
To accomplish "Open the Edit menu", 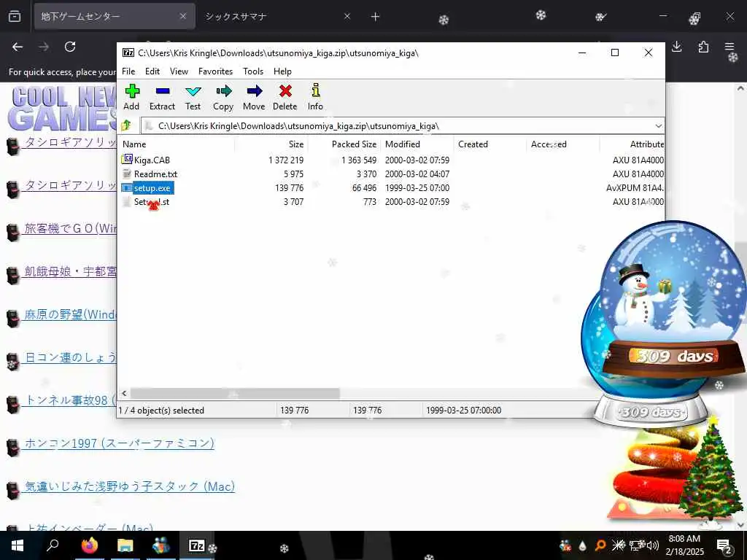I will 152,71.
